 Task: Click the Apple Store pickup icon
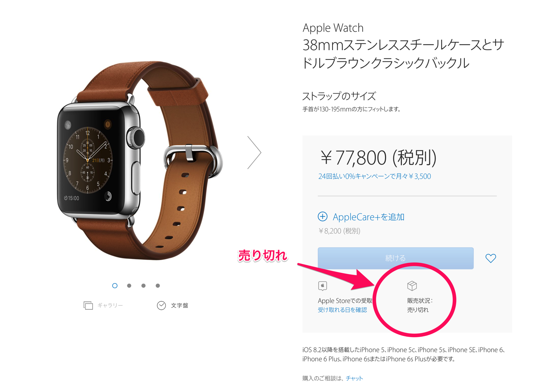(322, 286)
